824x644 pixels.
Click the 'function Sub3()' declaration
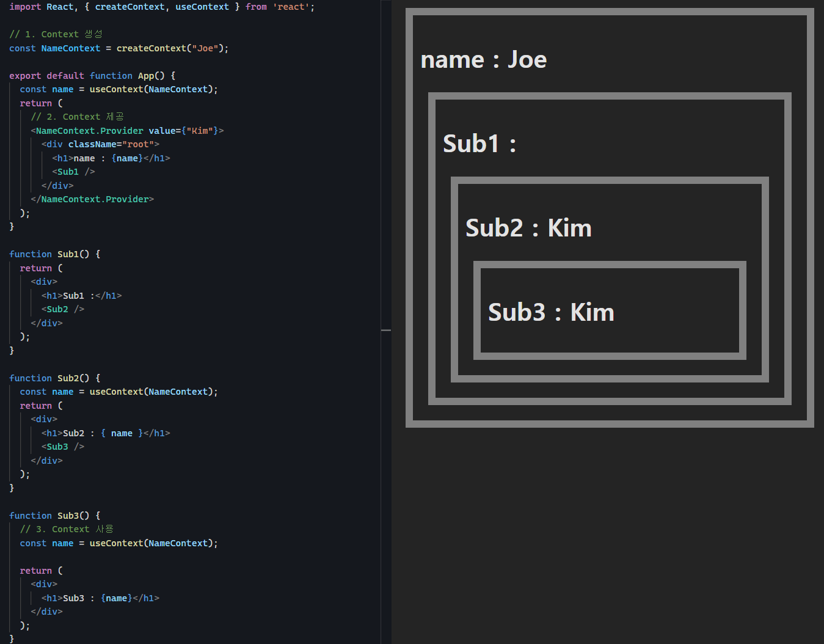pyautogui.click(x=55, y=516)
